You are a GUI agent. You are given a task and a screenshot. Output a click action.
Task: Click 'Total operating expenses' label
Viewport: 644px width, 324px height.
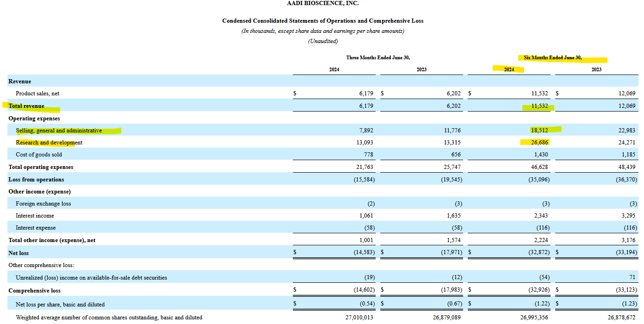(x=41, y=167)
